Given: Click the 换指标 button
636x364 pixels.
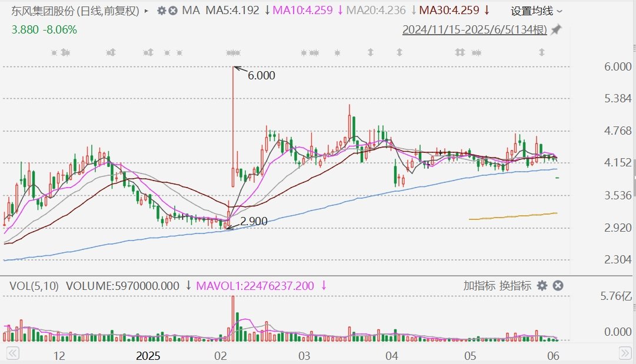Looking at the screenshot, I should pos(515,286).
